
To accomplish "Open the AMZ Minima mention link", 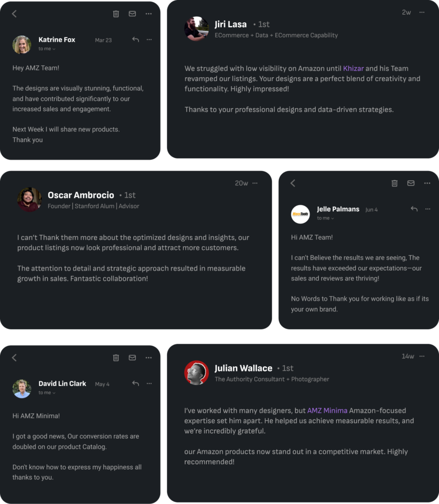I will point(327,410).
